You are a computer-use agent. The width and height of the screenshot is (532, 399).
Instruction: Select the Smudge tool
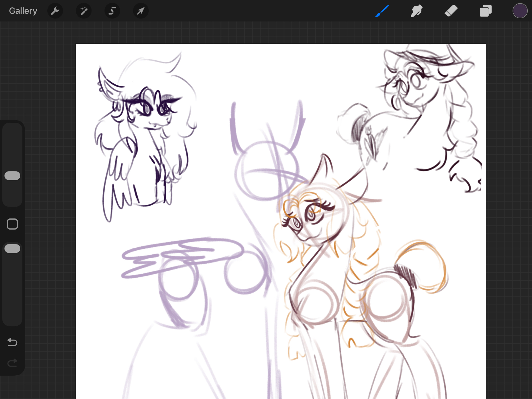click(417, 11)
